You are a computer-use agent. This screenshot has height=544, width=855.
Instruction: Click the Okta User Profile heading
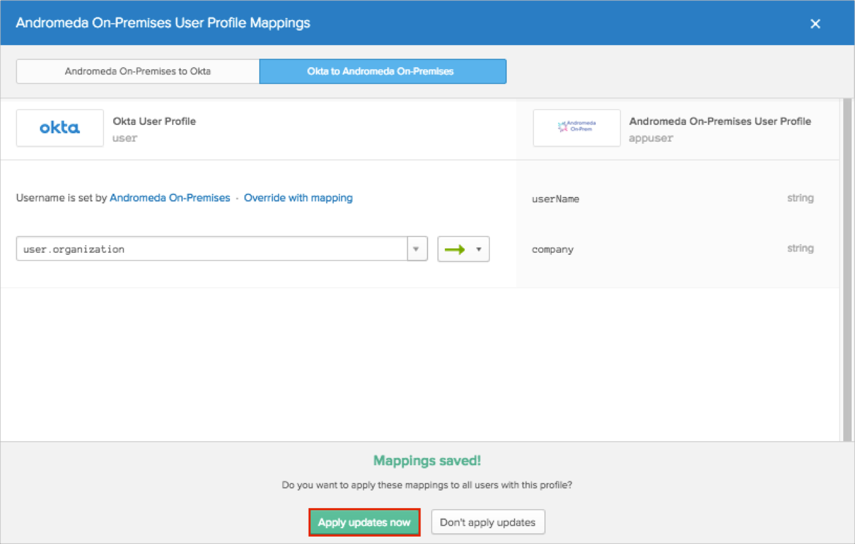click(154, 121)
